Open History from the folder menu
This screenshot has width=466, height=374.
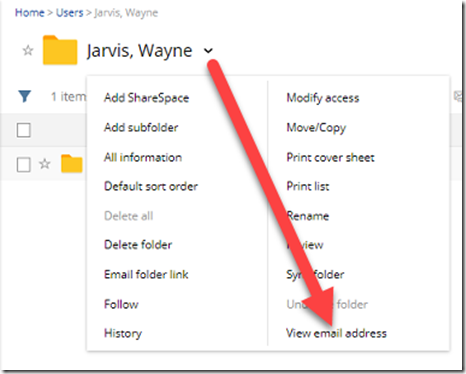point(123,333)
